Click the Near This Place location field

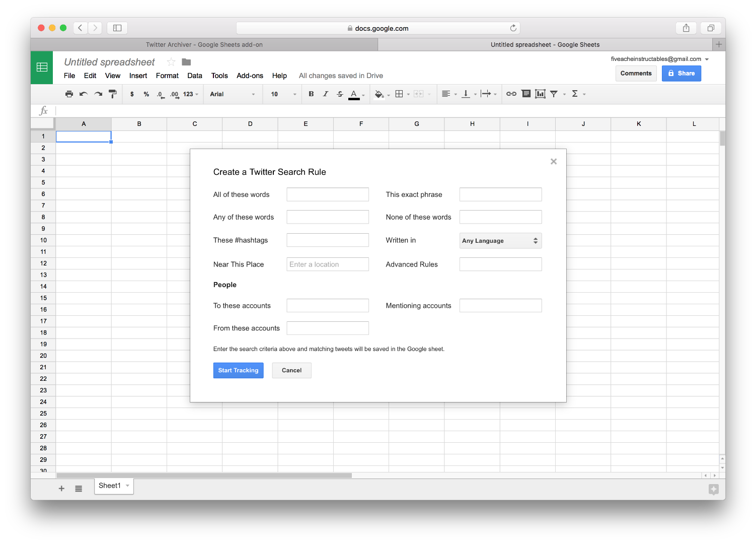(327, 264)
